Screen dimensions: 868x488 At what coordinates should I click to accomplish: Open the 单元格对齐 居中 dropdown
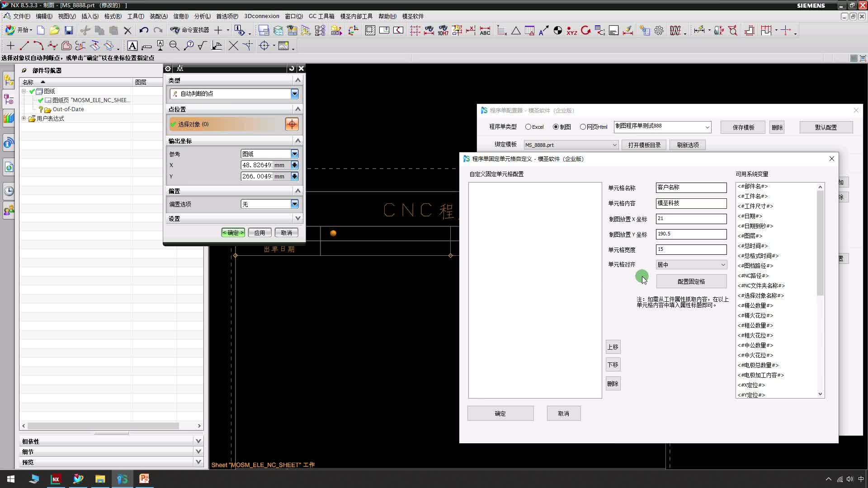(x=691, y=265)
